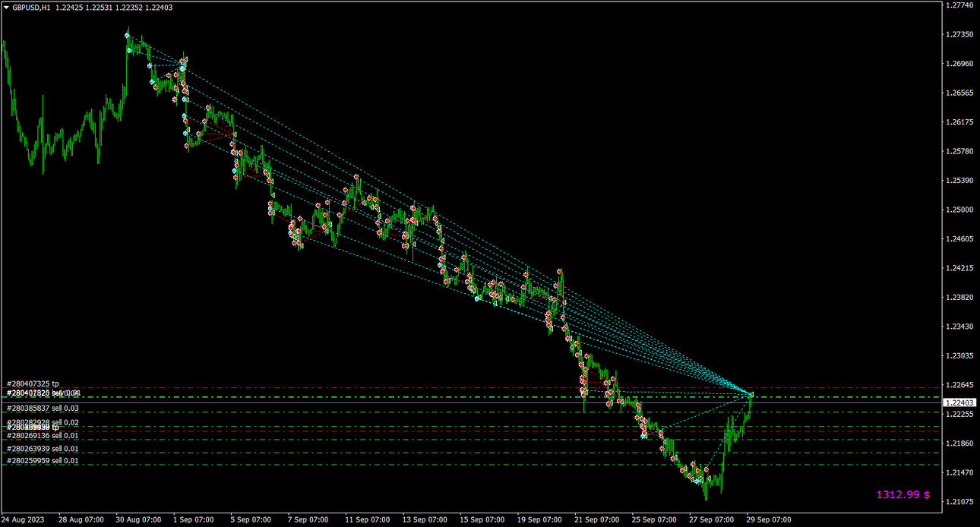Click the 11 Sep 07:00 time label
Screen dimensions: 980x527
(367, 520)
